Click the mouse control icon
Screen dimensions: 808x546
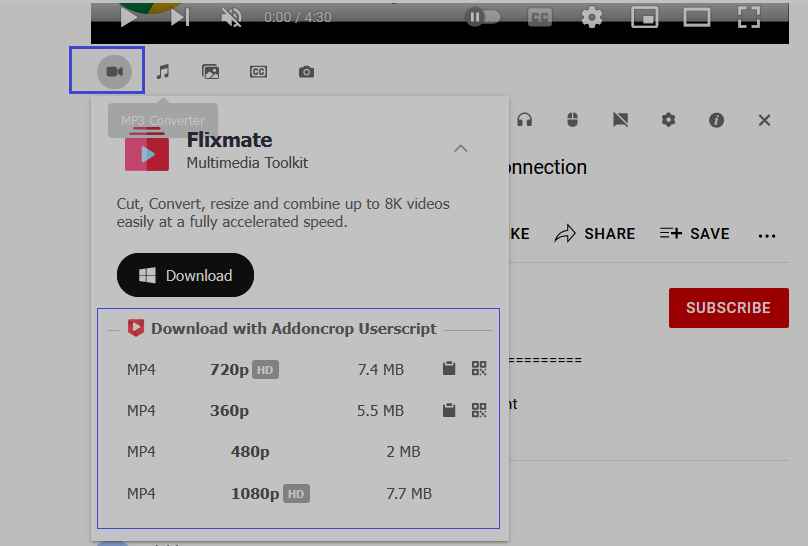pyautogui.click(x=573, y=120)
